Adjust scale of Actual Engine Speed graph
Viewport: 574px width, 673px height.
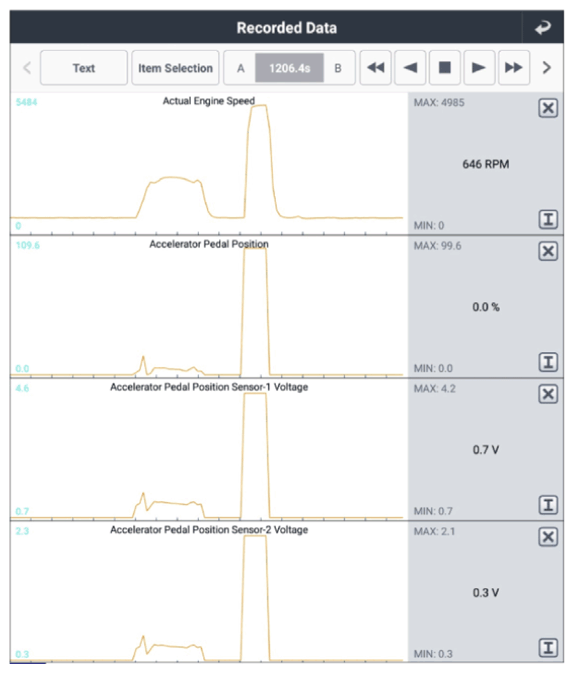pyautogui.click(x=548, y=219)
